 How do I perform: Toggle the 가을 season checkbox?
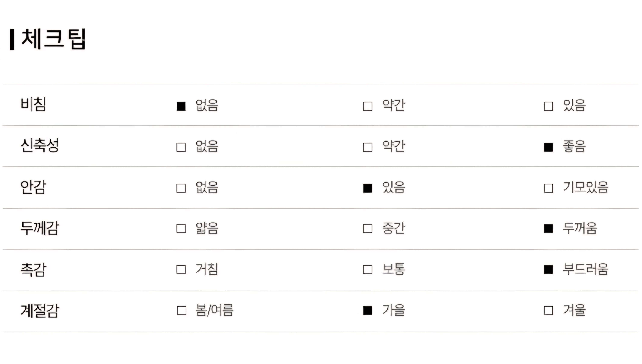[367, 310]
